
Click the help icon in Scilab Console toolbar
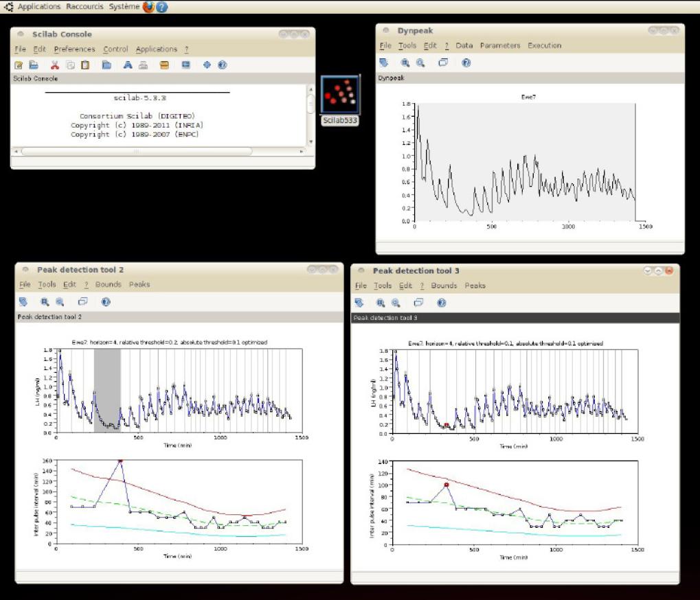tap(223, 65)
